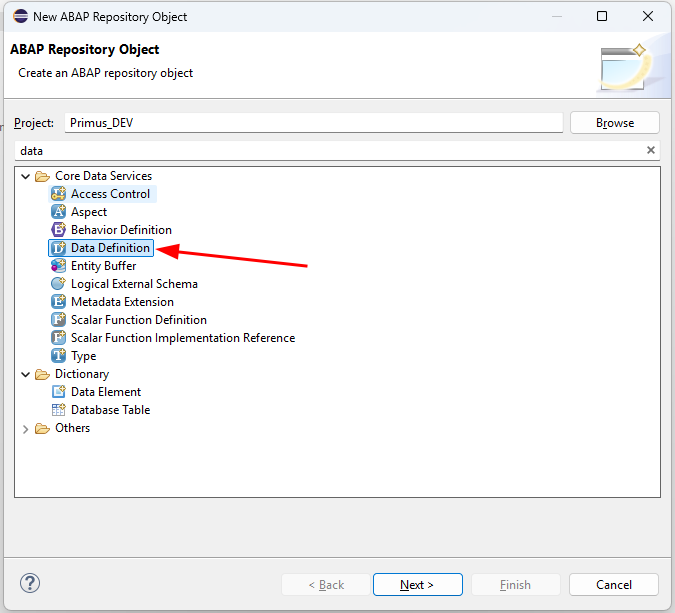The width and height of the screenshot is (675, 613).
Task: Click the Dictionary folder label
Action: pos(82,374)
